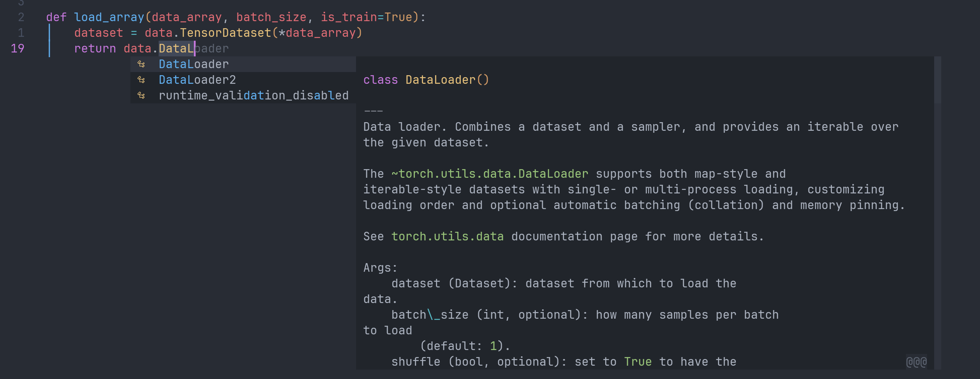Click the dataset variable being assigned
This screenshot has width=980, height=379.
[98, 33]
